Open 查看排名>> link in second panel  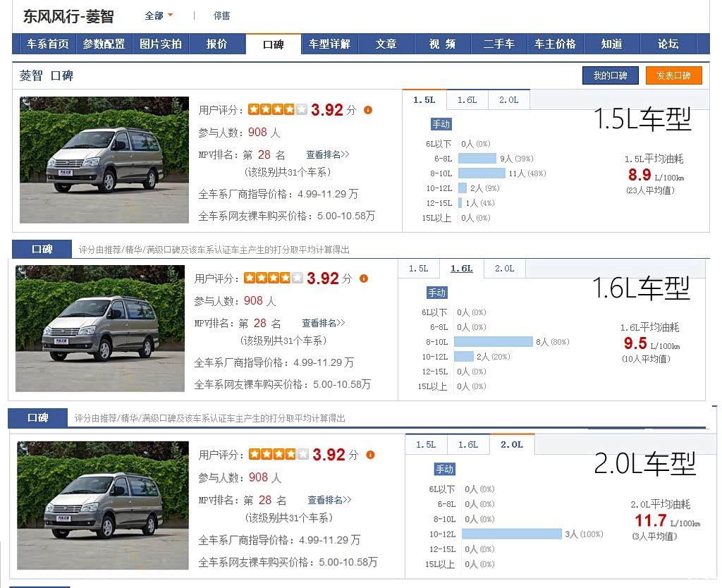tap(324, 323)
